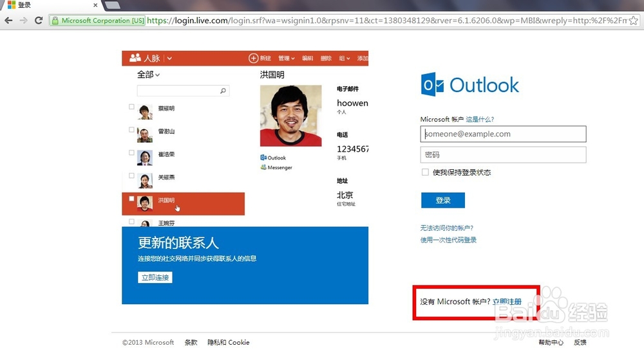Click the 反馈 footer link

(x=580, y=342)
